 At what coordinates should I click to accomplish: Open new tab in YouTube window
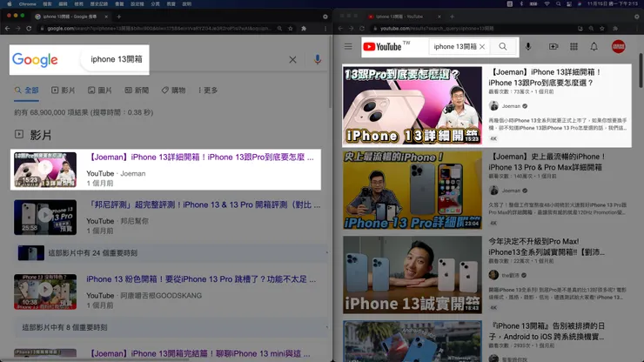452,17
